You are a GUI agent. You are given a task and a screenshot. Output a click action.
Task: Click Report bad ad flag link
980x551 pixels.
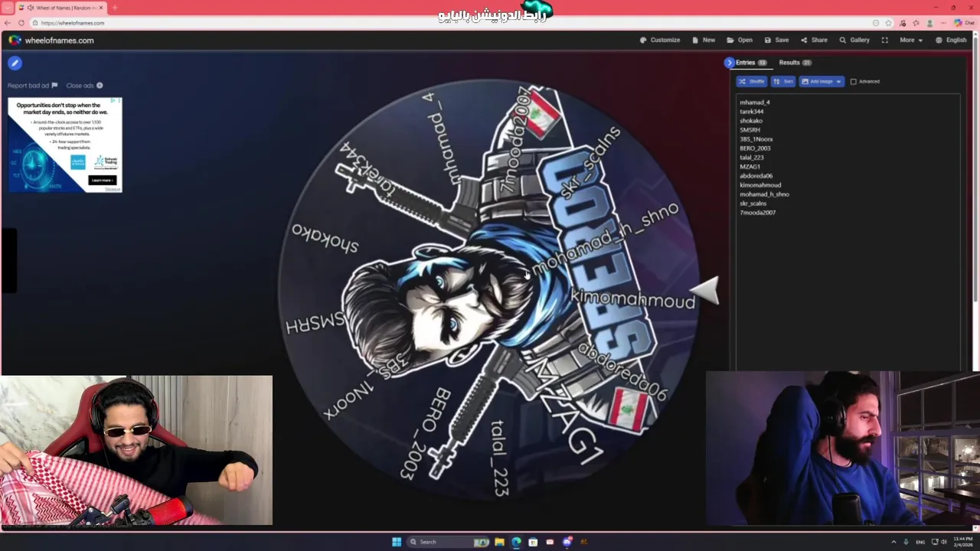tap(32, 86)
